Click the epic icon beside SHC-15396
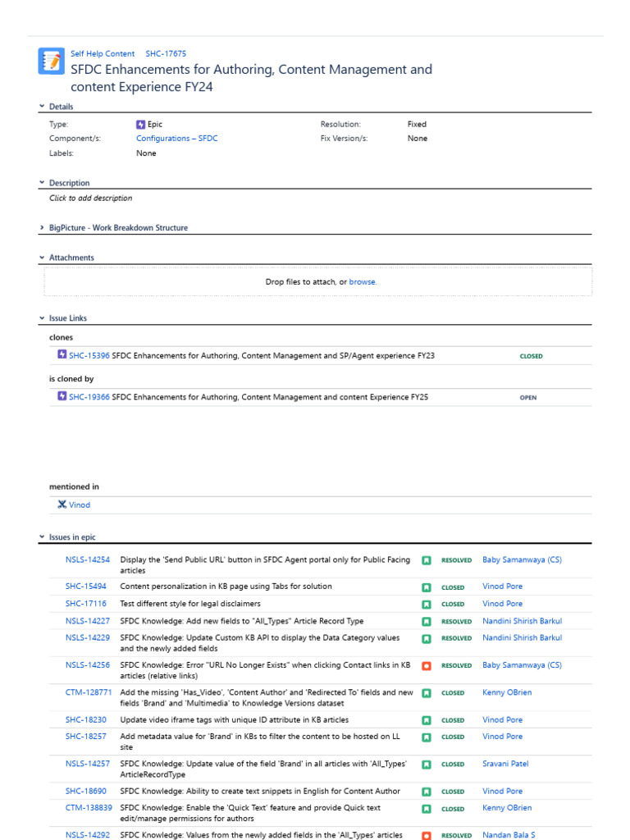 (x=62, y=354)
